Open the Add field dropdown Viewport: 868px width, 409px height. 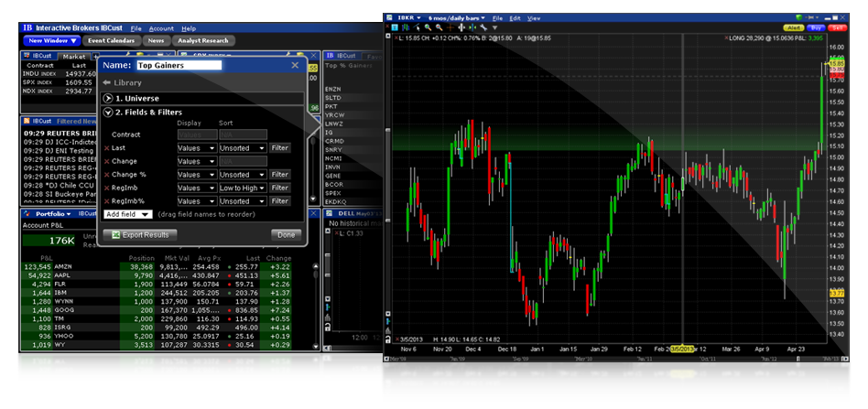point(129,213)
